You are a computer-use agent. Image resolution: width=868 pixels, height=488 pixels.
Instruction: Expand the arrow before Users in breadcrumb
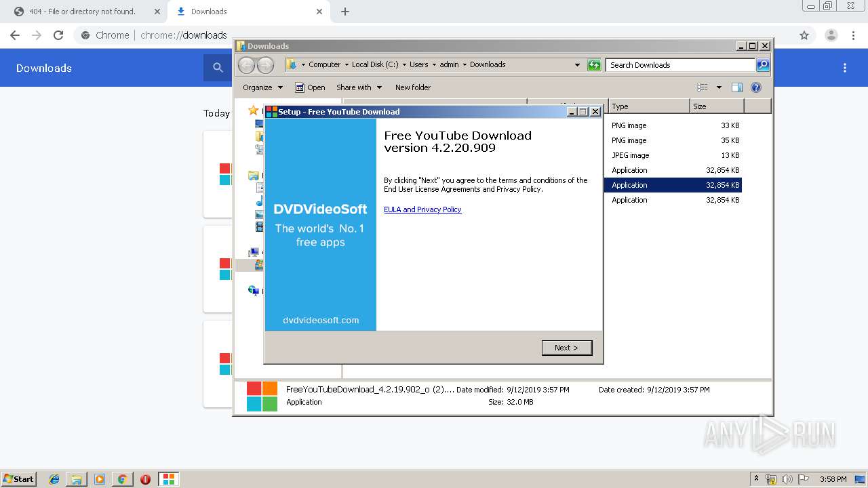coord(404,65)
